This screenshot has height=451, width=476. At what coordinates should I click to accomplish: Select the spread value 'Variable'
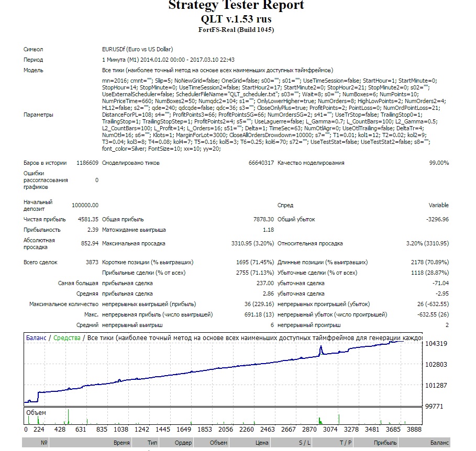439,205
